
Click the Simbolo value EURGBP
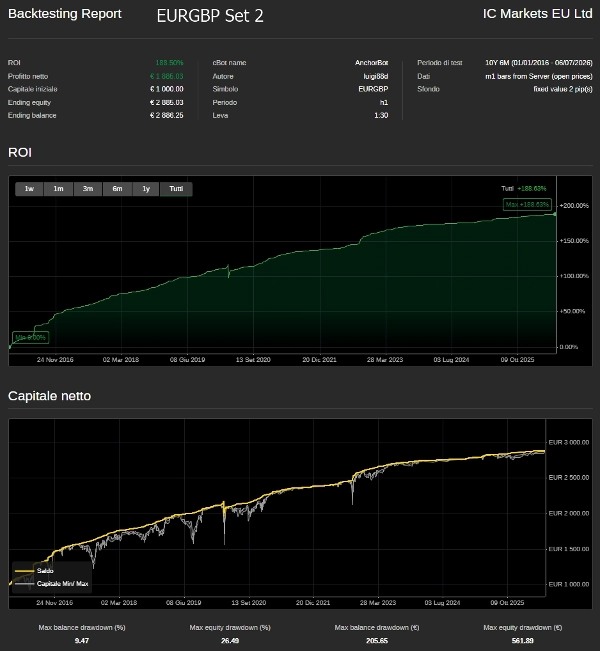373,89
